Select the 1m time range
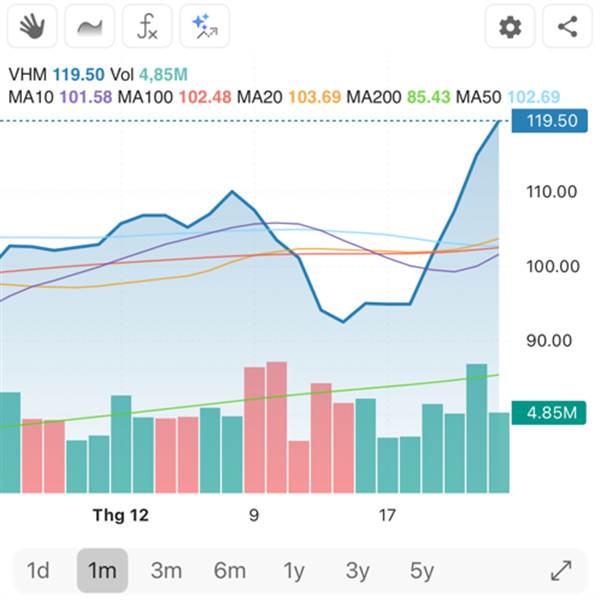This screenshot has height=600, width=600. click(x=102, y=571)
